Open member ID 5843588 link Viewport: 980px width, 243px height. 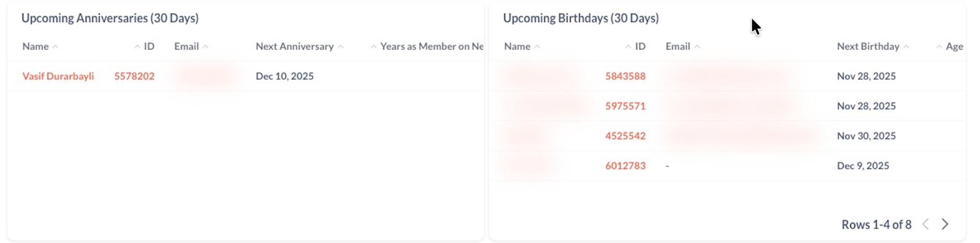pos(625,76)
